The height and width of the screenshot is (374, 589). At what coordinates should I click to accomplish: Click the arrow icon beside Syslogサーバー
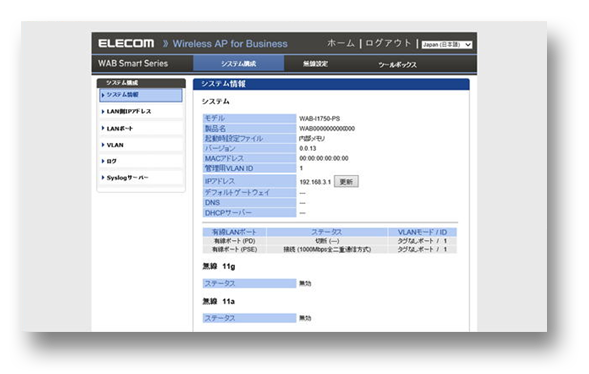coord(103,178)
